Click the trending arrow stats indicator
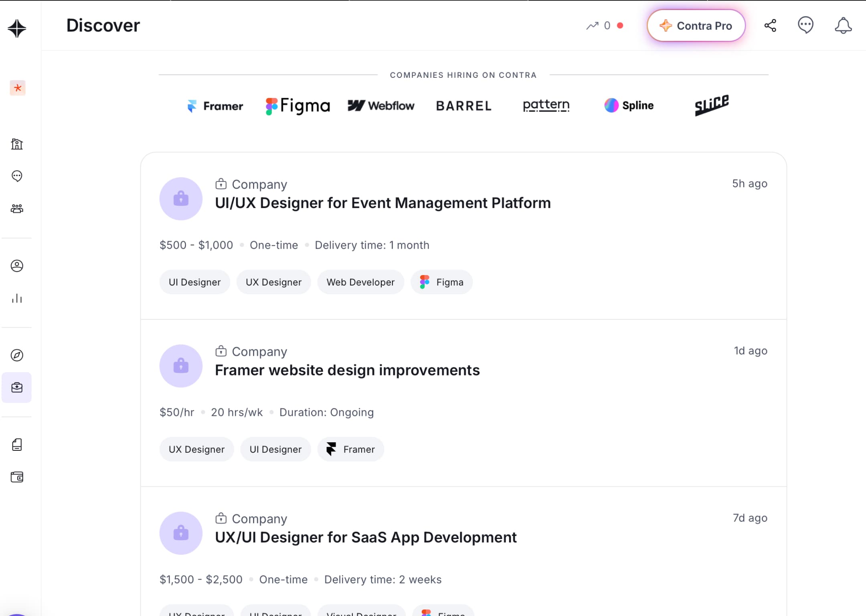This screenshot has height=616, width=866. [605, 26]
